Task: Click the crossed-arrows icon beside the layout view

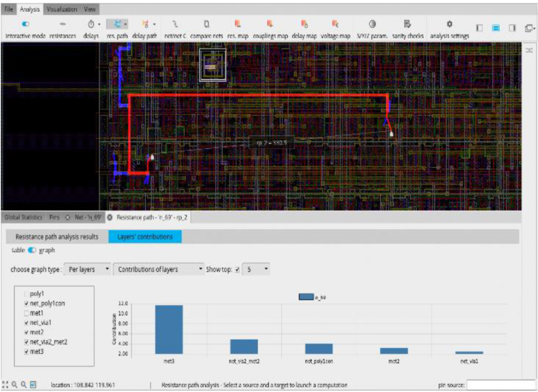Action: [530, 51]
